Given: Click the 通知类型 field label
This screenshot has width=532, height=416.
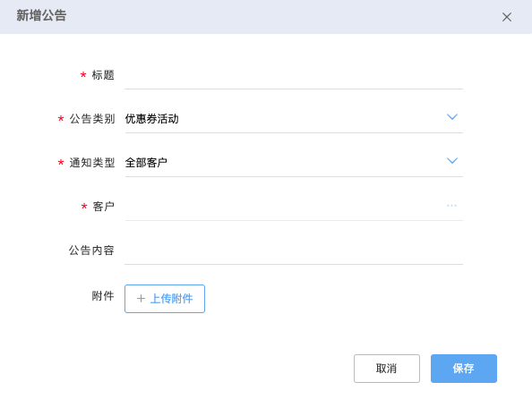Looking at the screenshot, I should (92, 163).
